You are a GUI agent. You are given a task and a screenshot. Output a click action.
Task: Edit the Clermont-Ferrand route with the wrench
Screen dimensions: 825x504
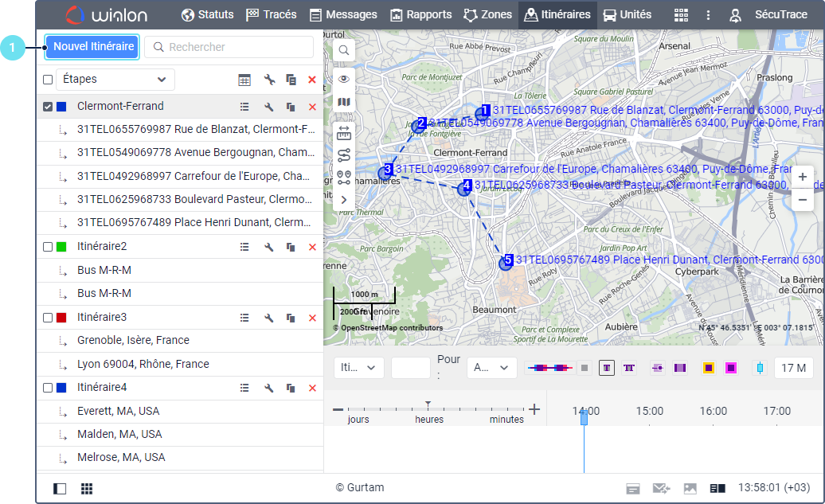pos(269,107)
